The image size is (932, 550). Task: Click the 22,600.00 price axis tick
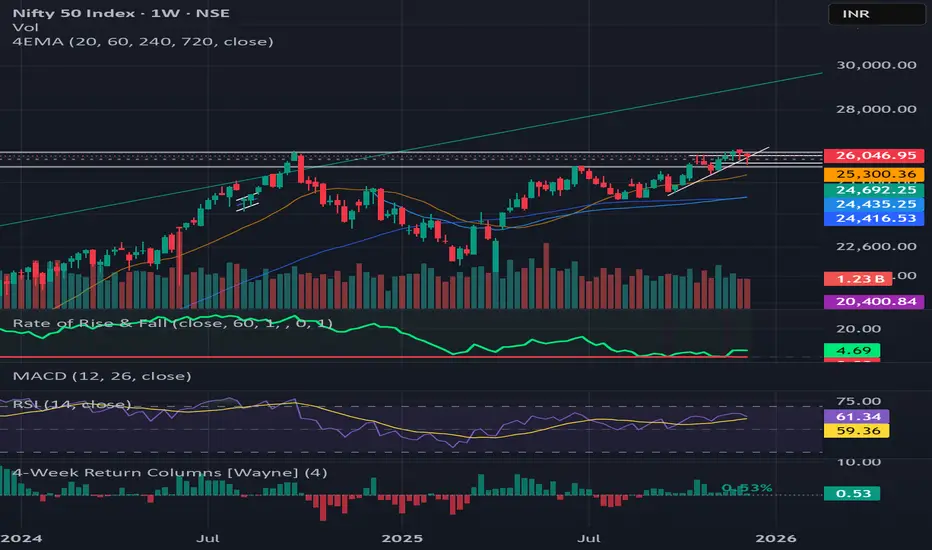pyautogui.click(x=876, y=246)
